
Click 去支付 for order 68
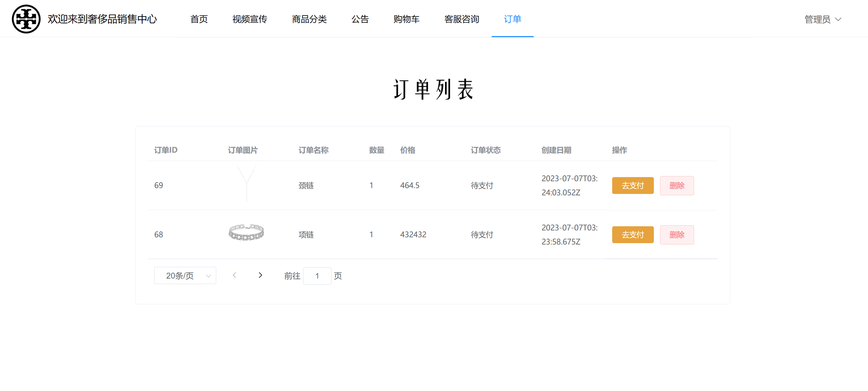coord(633,235)
